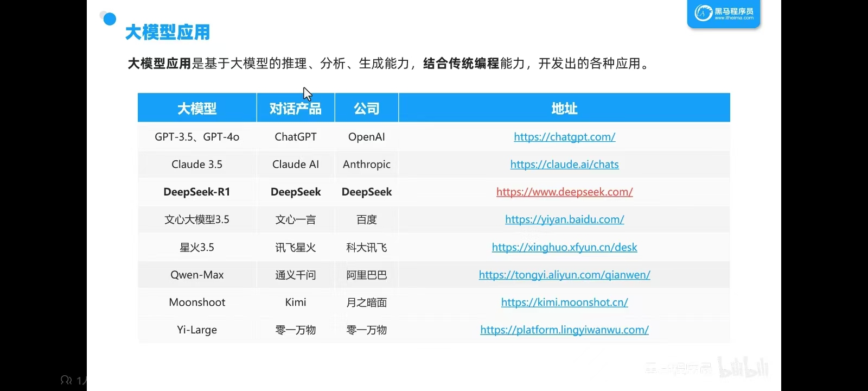Click the '通义千问' product cell
Image resolution: width=868 pixels, height=391 pixels.
pyautogui.click(x=296, y=275)
